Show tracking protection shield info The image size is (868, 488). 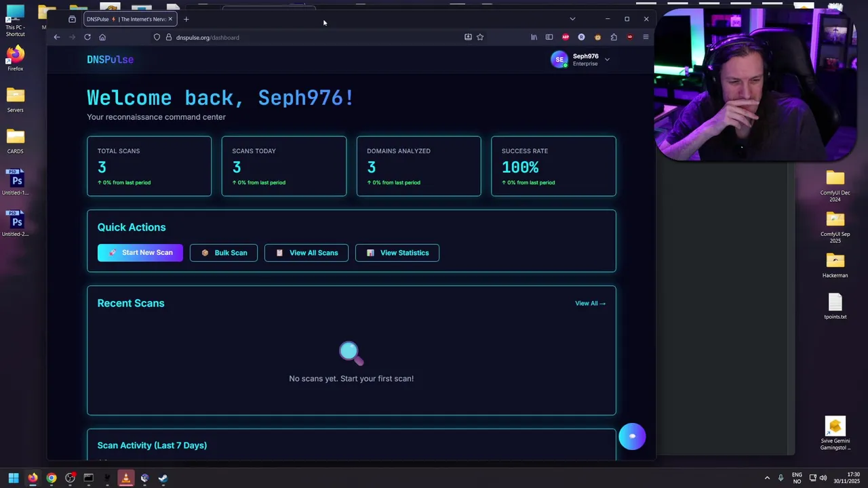pyautogui.click(x=157, y=37)
